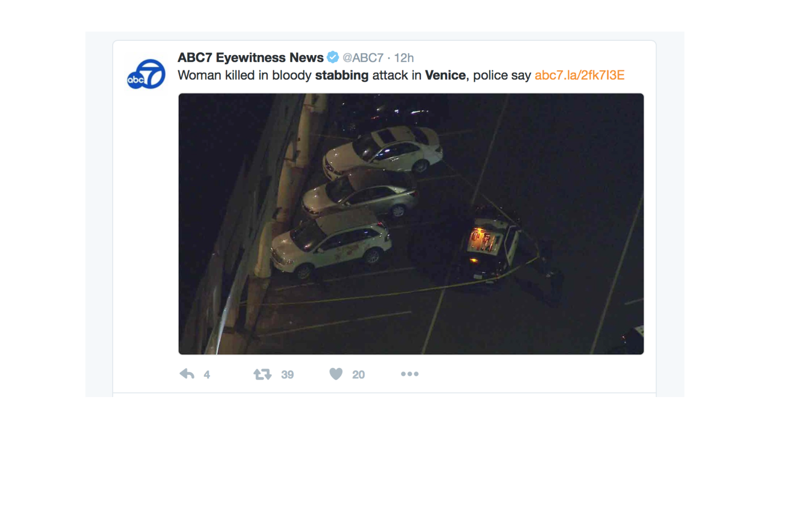Click the blue verified badge
Screen dimensions: 785x532
[x=333, y=57]
